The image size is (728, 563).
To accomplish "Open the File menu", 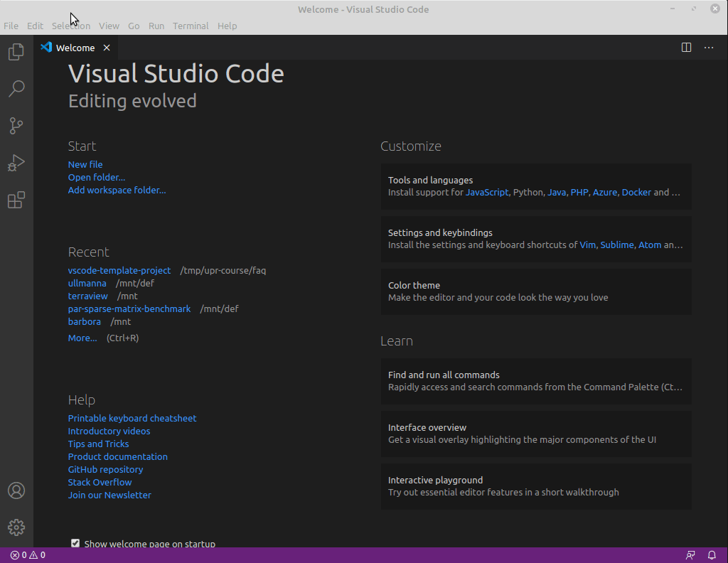I will pos(11,26).
